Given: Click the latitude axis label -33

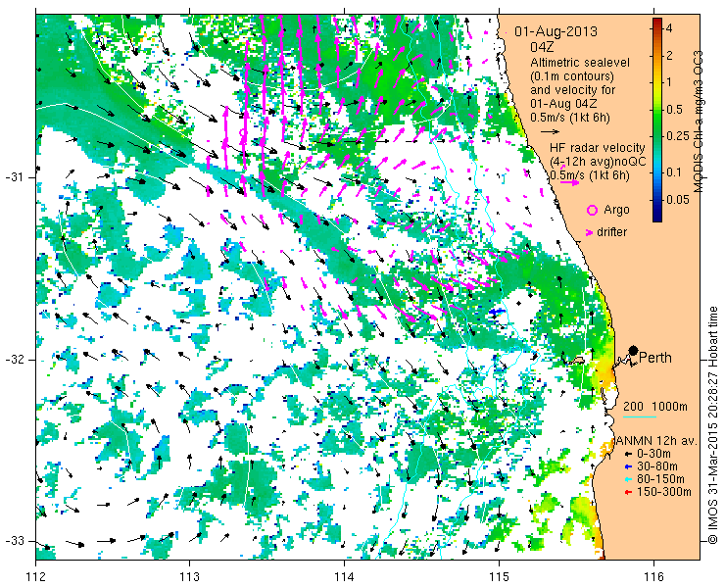Looking at the screenshot, I should pos(15,541).
